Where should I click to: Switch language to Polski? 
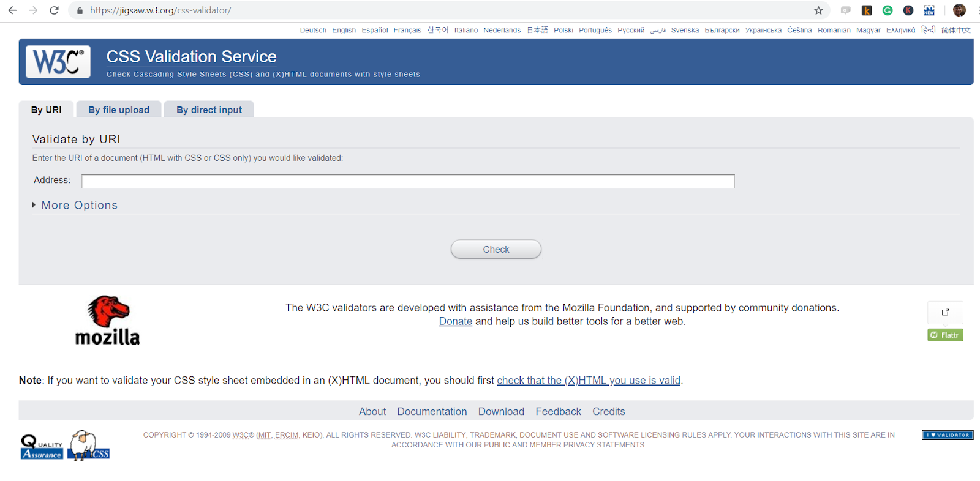click(x=563, y=31)
